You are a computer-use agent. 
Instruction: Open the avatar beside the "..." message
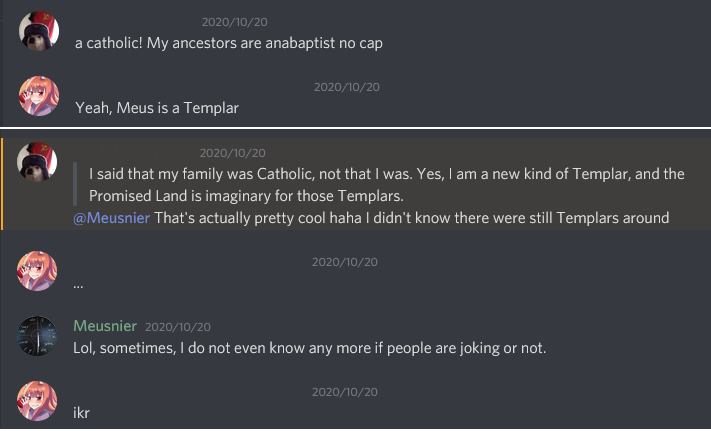[x=39, y=272]
